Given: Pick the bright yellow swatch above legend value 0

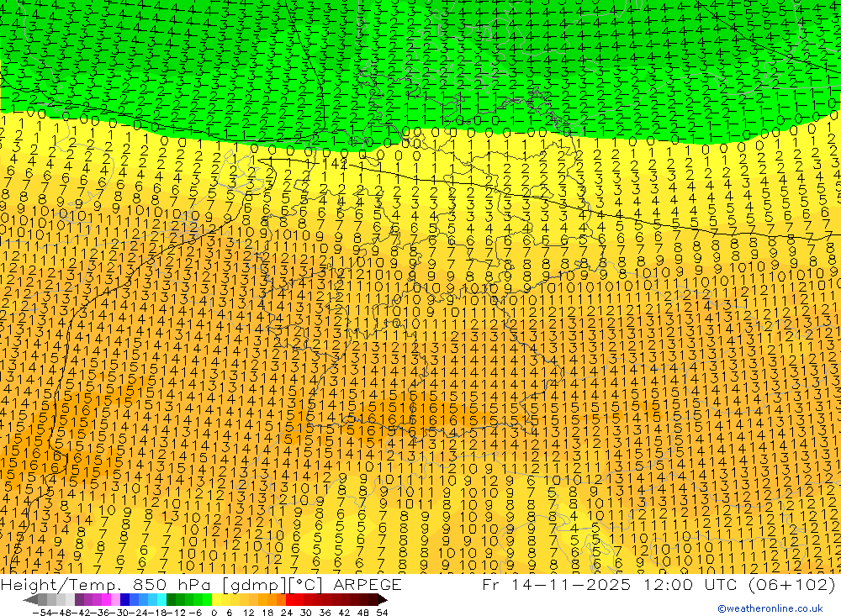Looking at the screenshot, I should click(216, 600).
